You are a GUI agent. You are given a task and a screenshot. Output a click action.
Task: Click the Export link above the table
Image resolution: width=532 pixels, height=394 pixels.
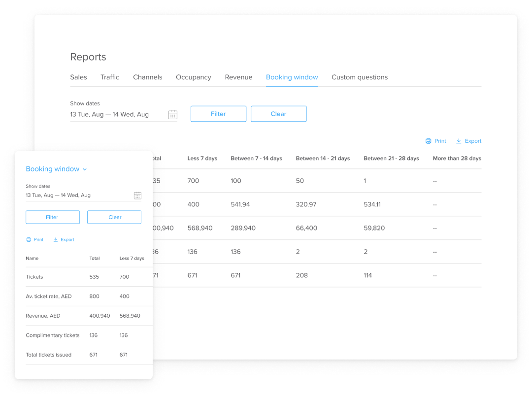coord(472,141)
